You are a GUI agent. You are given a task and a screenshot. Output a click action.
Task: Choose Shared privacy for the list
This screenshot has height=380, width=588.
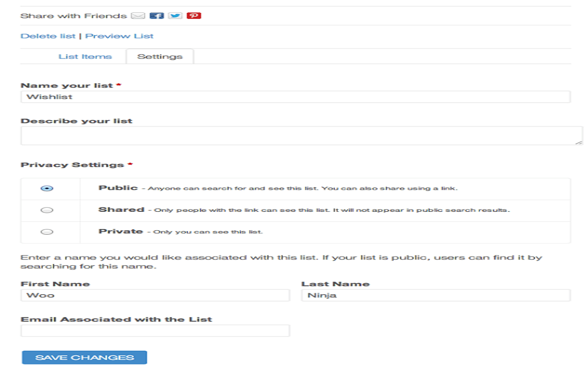click(47, 210)
